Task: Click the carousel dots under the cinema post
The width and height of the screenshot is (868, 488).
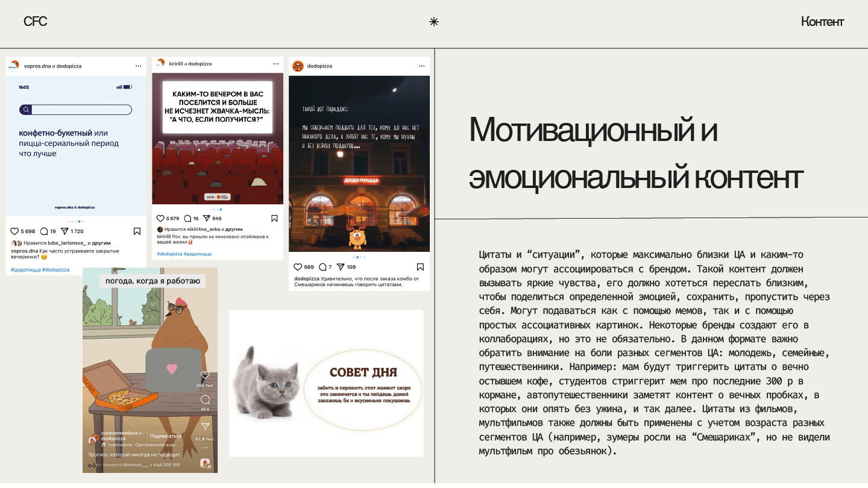Action: 216,210
